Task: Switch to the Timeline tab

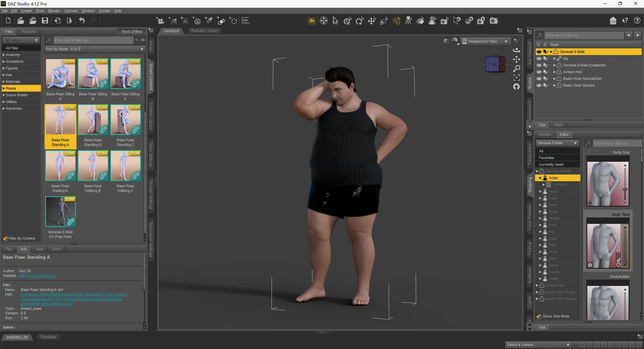Action: [48, 337]
